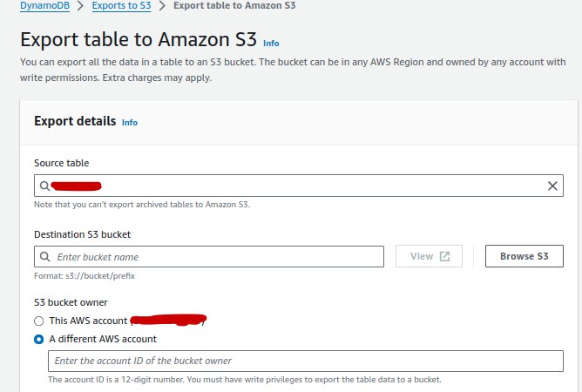Click the search icon in Source table field
582x392 pixels.
tap(44, 186)
